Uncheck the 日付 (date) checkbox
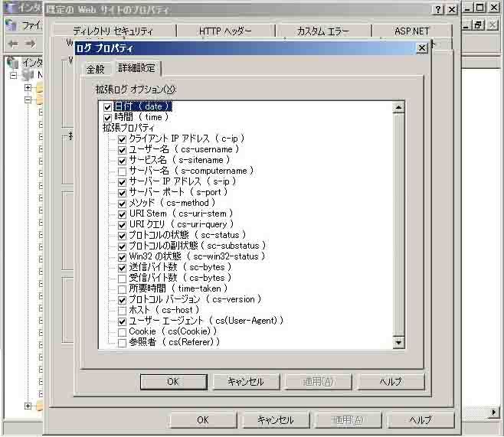Image resolution: width=504 pixels, height=437 pixels. click(108, 107)
